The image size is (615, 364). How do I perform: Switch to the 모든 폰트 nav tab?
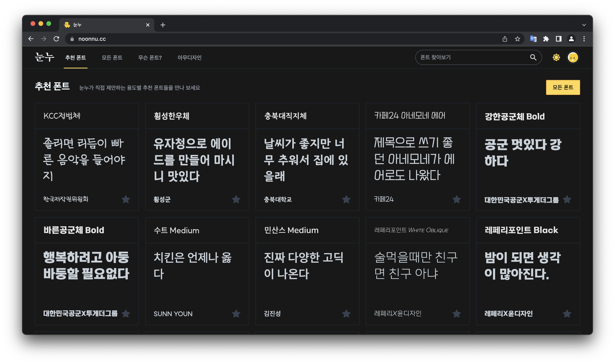point(112,58)
